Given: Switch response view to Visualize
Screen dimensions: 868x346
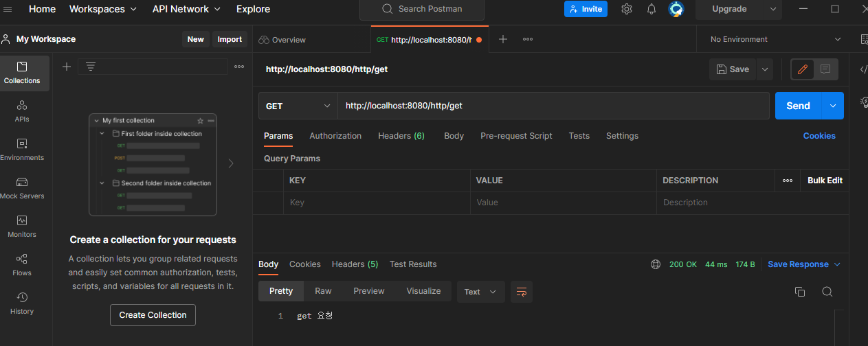Looking at the screenshot, I should (x=423, y=291).
